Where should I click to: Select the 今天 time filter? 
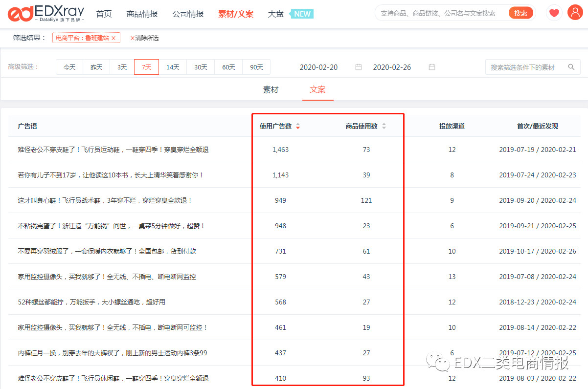(x=69, y=67)
